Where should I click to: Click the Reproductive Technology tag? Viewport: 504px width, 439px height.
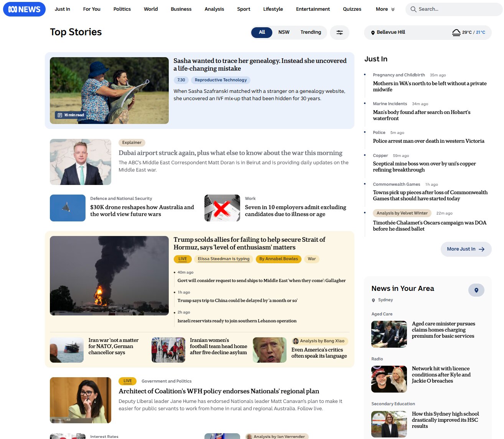(221, 80)
